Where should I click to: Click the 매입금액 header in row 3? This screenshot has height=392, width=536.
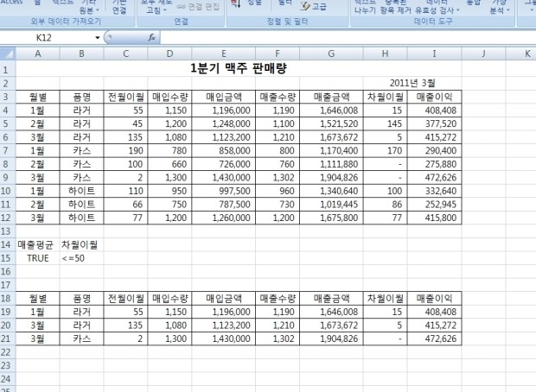click(224, 97)
